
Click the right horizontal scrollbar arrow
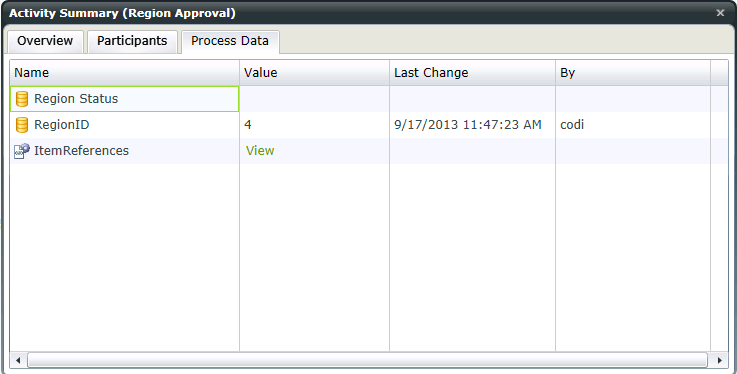pos(720,360)
